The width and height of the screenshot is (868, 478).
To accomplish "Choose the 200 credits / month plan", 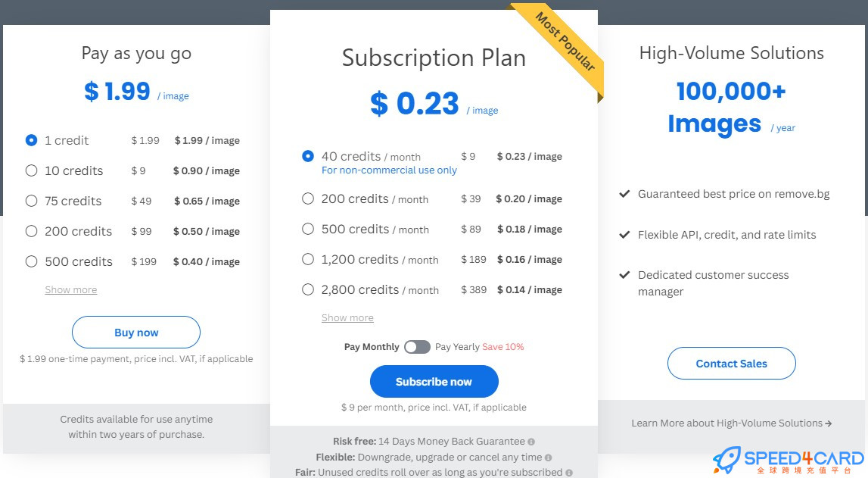I will click(x=308, y=198).
